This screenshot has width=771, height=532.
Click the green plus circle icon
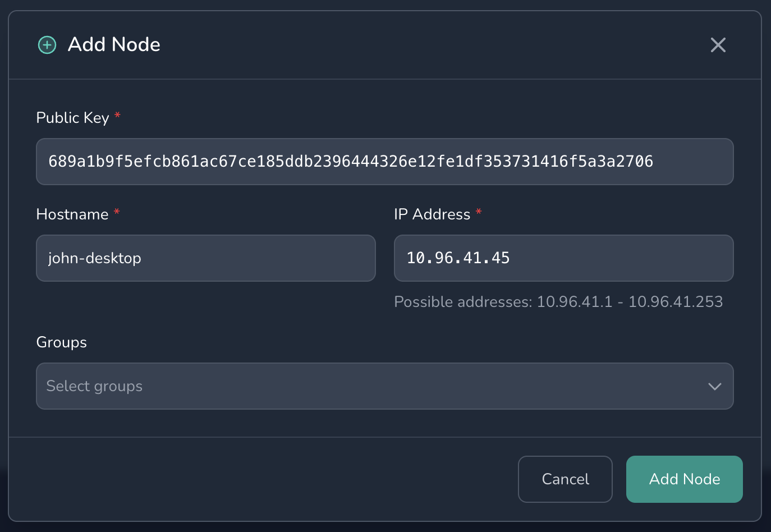(47, 45)
